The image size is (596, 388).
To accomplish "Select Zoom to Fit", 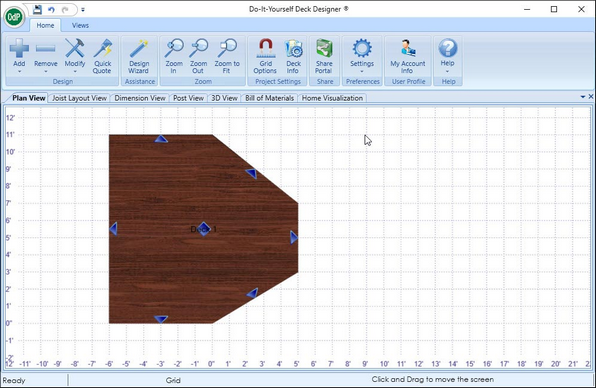I will click(x=227, y=56).
